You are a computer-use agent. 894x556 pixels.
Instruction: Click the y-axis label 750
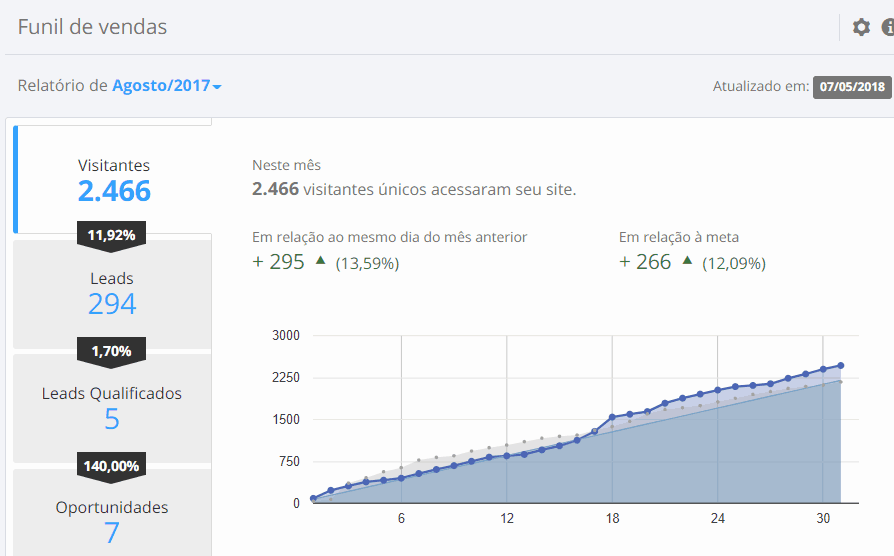click(289, 461)
